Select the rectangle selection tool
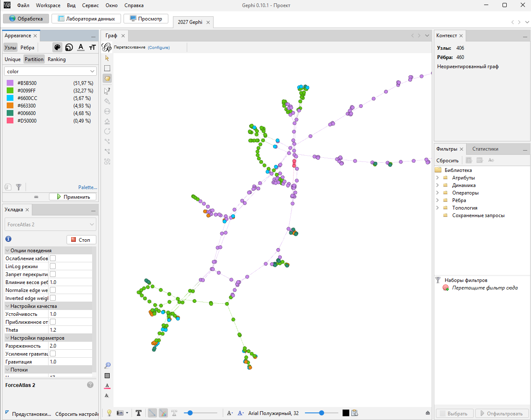531x420 pixels. pyautogui.click(x=107, y=68)
